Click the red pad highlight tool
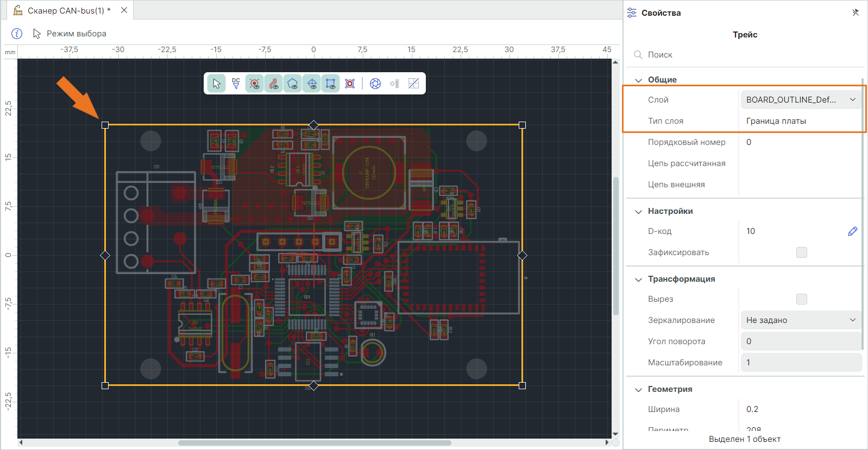 point(350,84)
